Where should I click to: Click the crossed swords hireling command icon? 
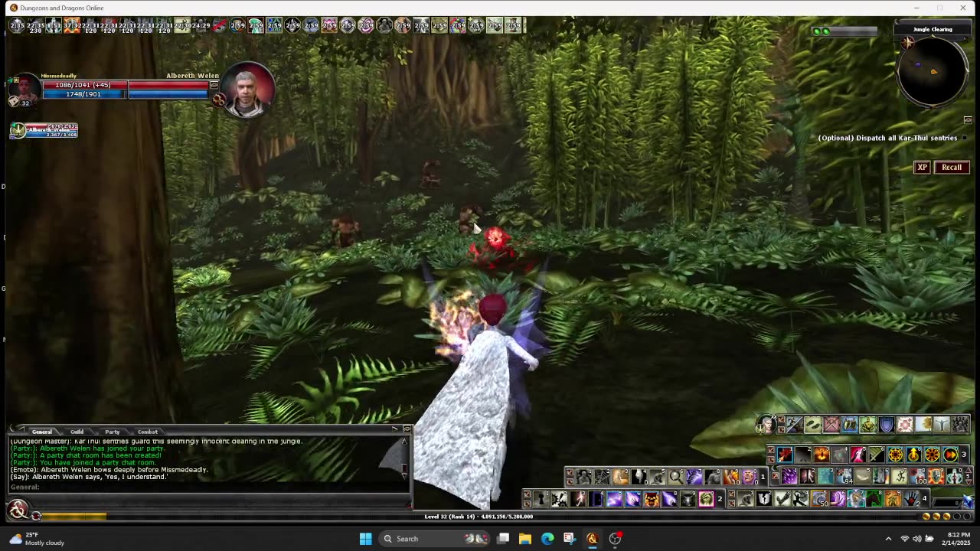point(831,424)
